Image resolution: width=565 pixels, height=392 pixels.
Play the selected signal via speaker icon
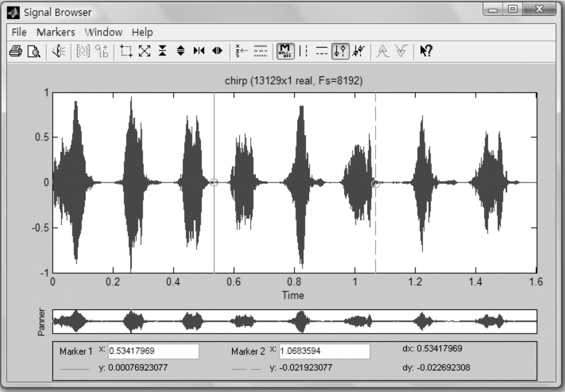(x=59, y=51)
